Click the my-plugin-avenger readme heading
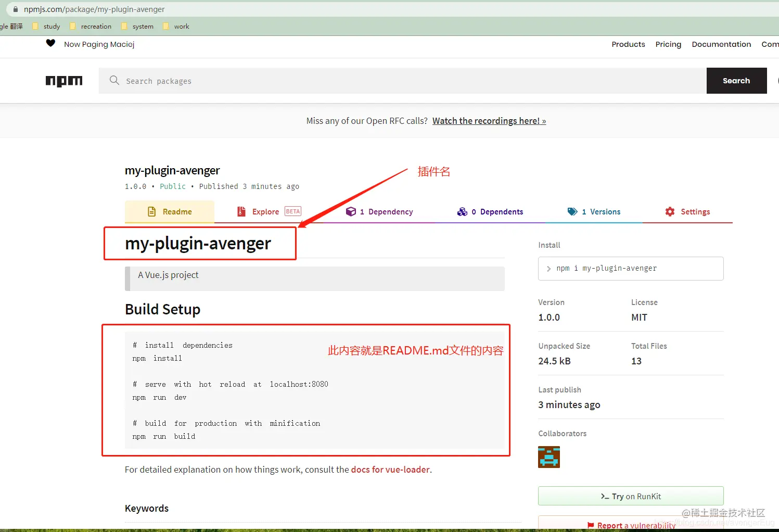The height and width of the screenshot is (532, 779). (x=198, y=244)
